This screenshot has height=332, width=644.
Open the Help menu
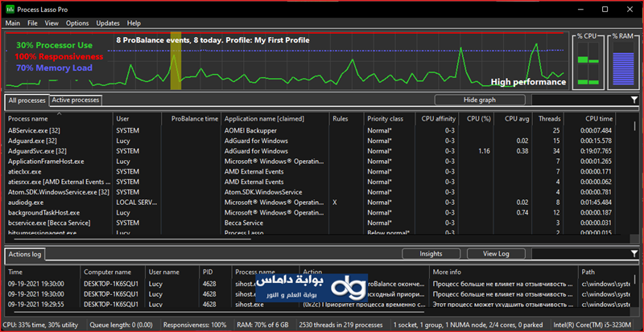134,23
